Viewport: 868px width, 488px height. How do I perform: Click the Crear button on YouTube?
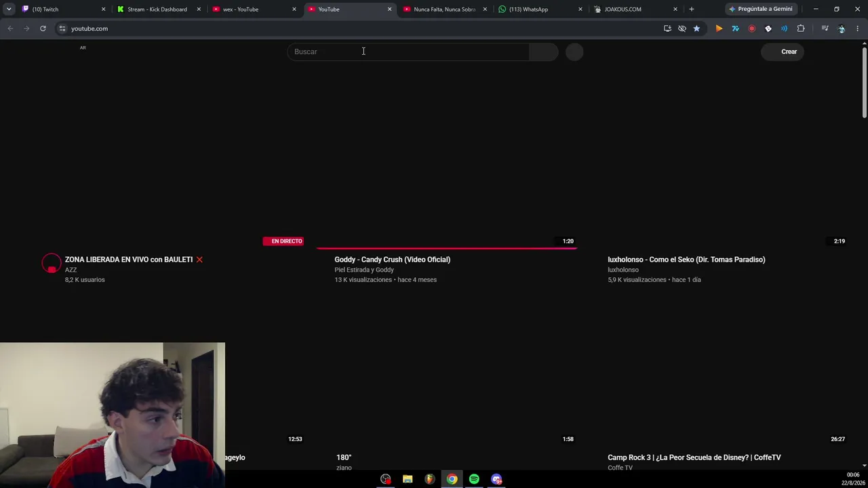coord(783,52)
